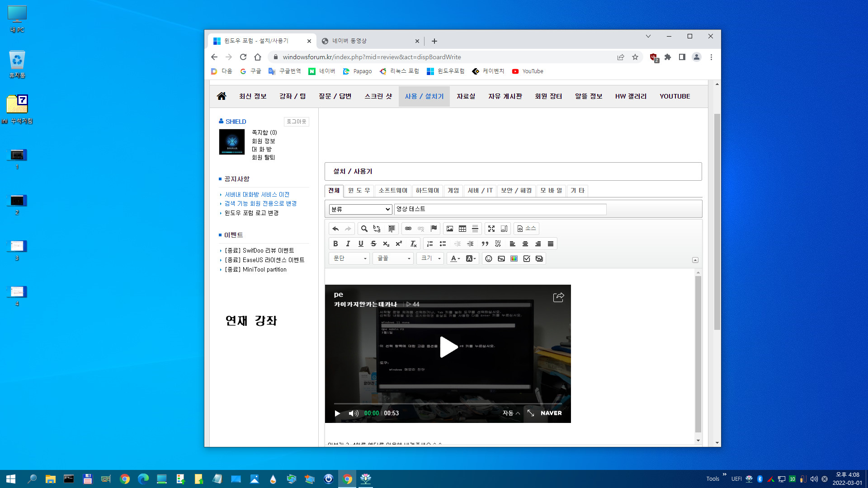
Task: Make text italic
Action: coord(348,244)
